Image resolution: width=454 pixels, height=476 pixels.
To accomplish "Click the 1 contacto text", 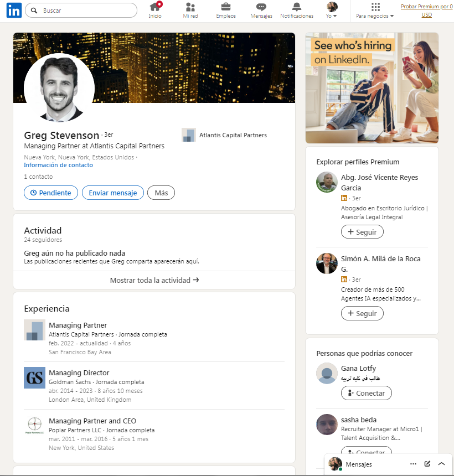I will (38, 177).
